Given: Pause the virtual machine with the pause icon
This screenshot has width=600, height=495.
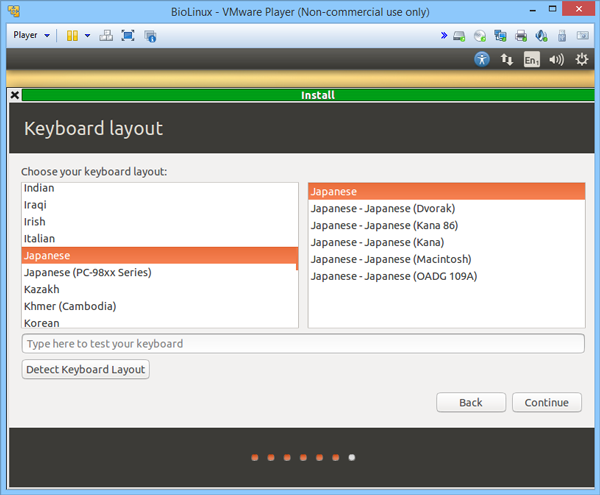Looking at the screenshot, I should pyautogui.click(x=72, y=36).
